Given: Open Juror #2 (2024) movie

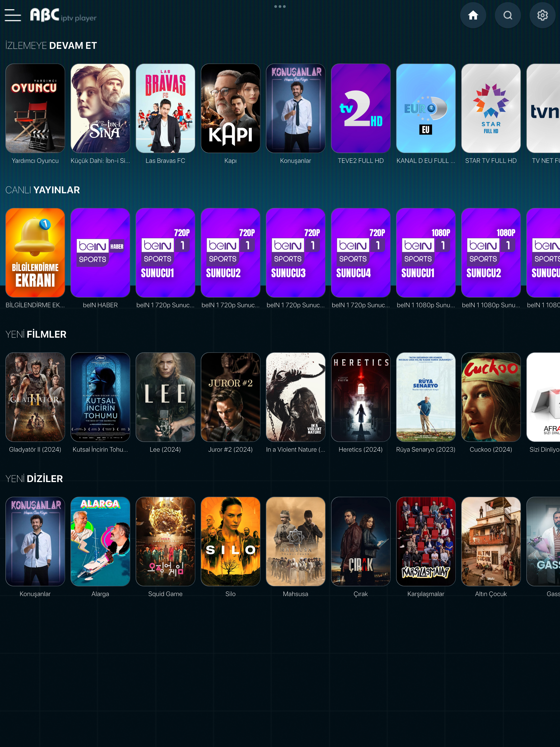Looking at the screenshot, I should click(231, 397).
